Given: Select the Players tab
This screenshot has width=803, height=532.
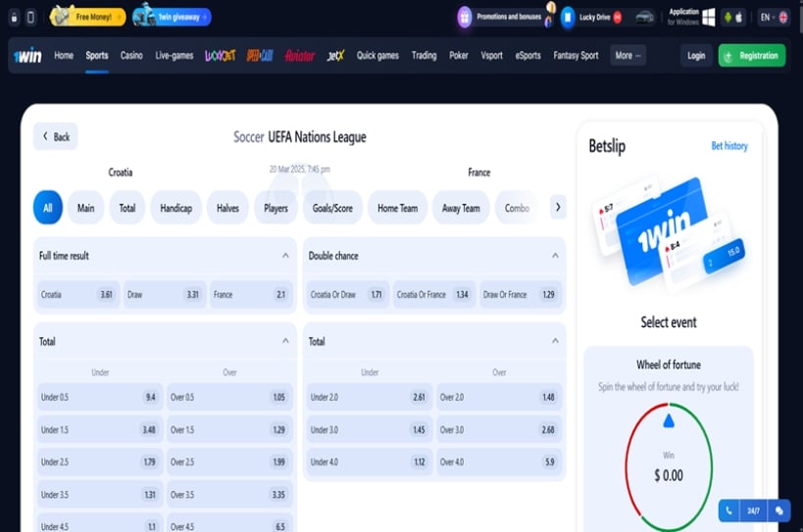Looking at the screenshot, I should click(x=276, y=208).
